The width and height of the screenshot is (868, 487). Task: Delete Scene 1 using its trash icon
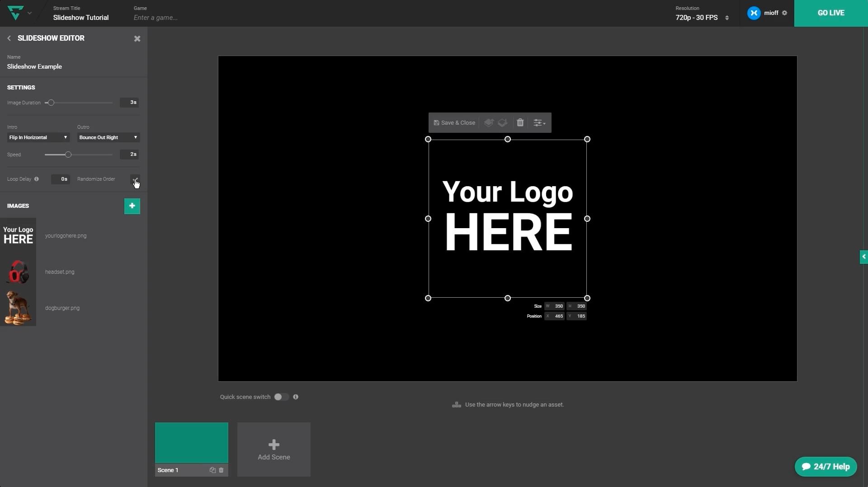coord(221,470)
